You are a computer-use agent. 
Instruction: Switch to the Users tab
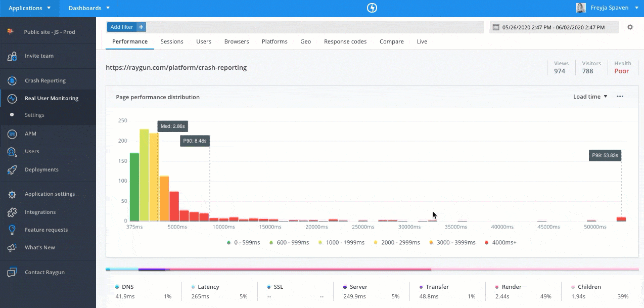point(204,41)
